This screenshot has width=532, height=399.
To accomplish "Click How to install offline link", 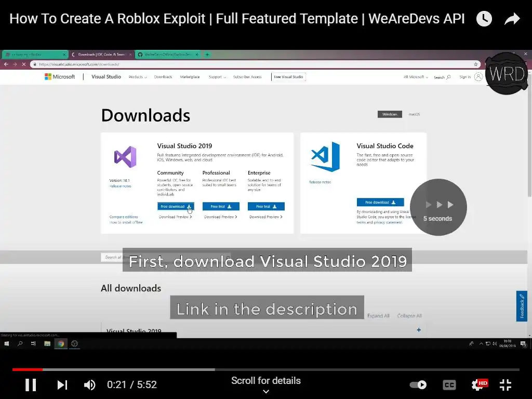I will [x=126, y=222].
